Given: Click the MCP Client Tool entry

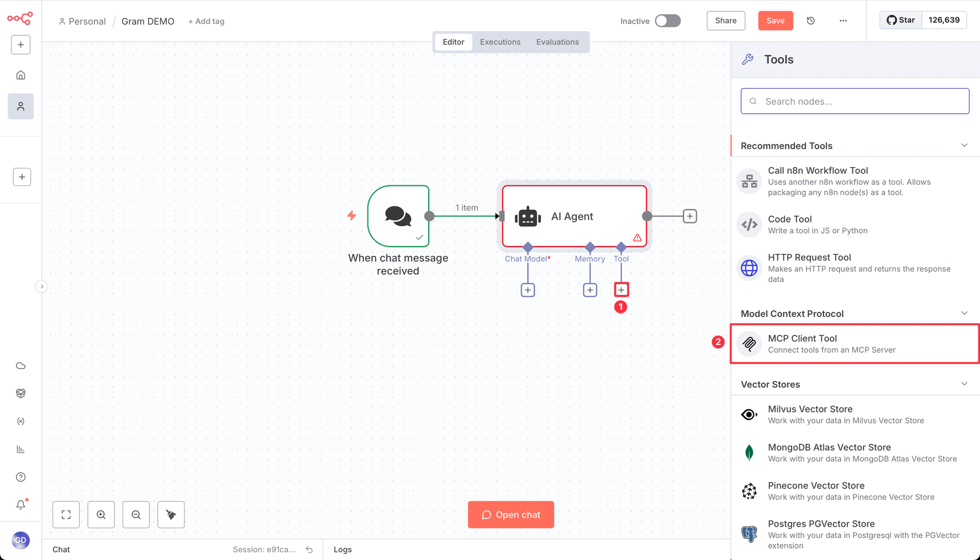Looking at the screenshot, I should [853, 343].
